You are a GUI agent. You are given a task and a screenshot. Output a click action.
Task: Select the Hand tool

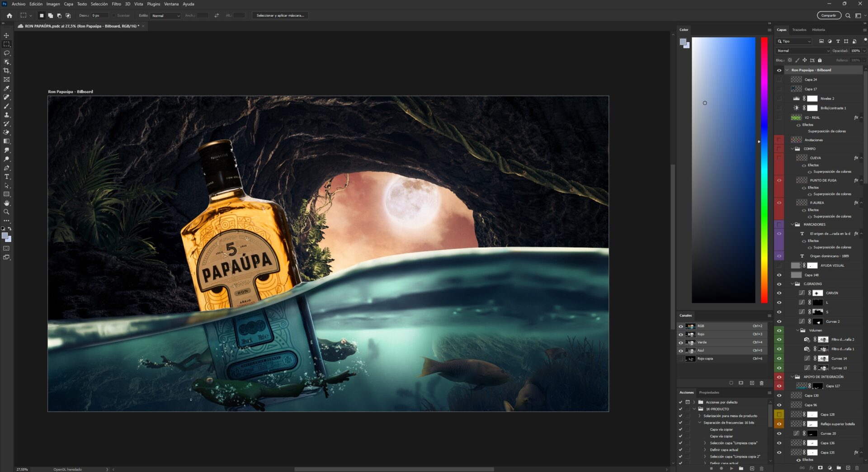(x=6, y=203)
